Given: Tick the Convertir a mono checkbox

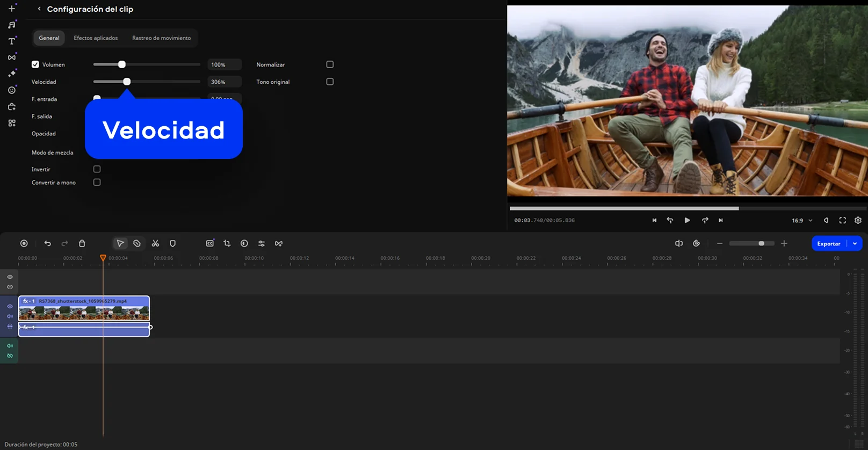Looking at the screenshot, I should pos(97,183).
